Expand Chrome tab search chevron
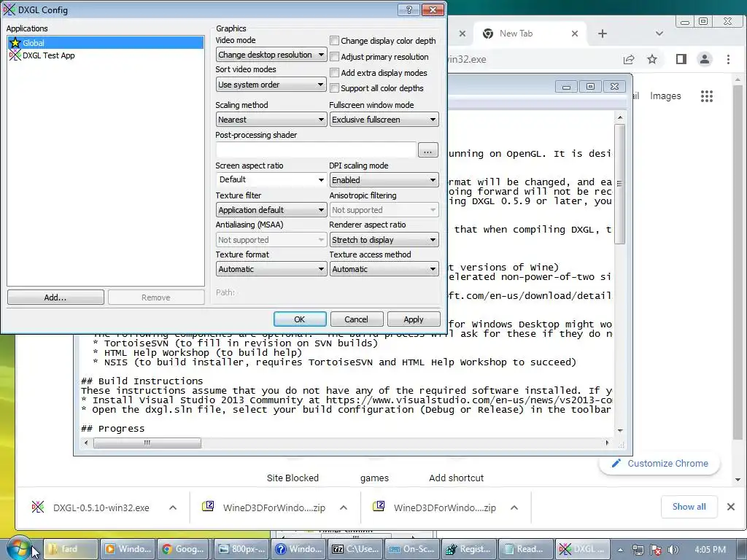747x560 pixels. [659, 34]
